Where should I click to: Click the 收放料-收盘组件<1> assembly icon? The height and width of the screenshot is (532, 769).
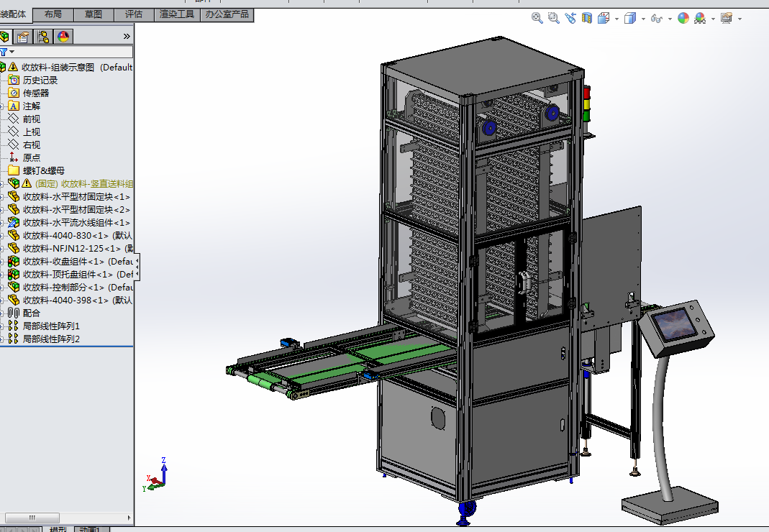tap(14, 262)
